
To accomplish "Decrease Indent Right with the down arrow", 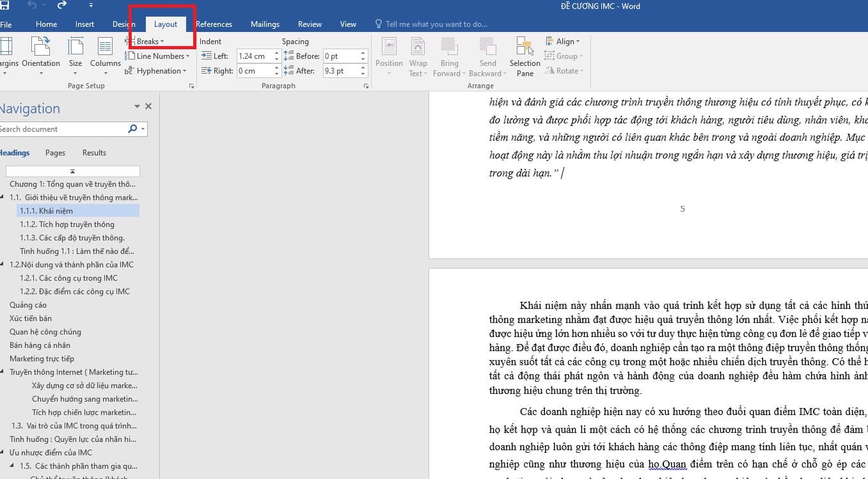I will [277, 74].
